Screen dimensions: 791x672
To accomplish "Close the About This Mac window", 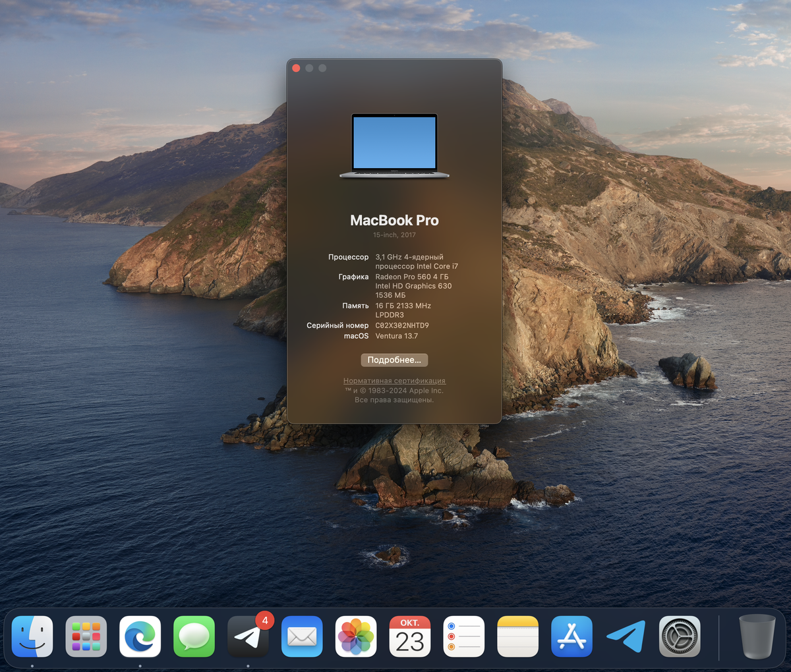I will [x=296, y=68].
